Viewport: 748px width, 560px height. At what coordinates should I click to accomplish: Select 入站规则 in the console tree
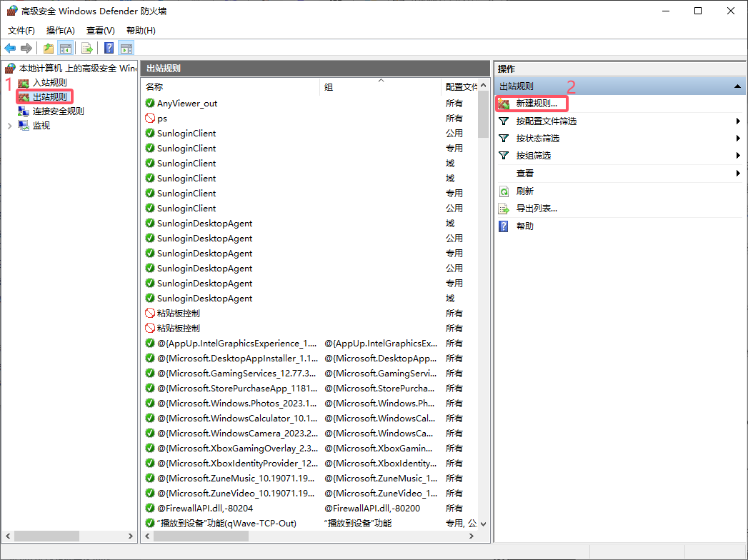click(x=49, y=82)
